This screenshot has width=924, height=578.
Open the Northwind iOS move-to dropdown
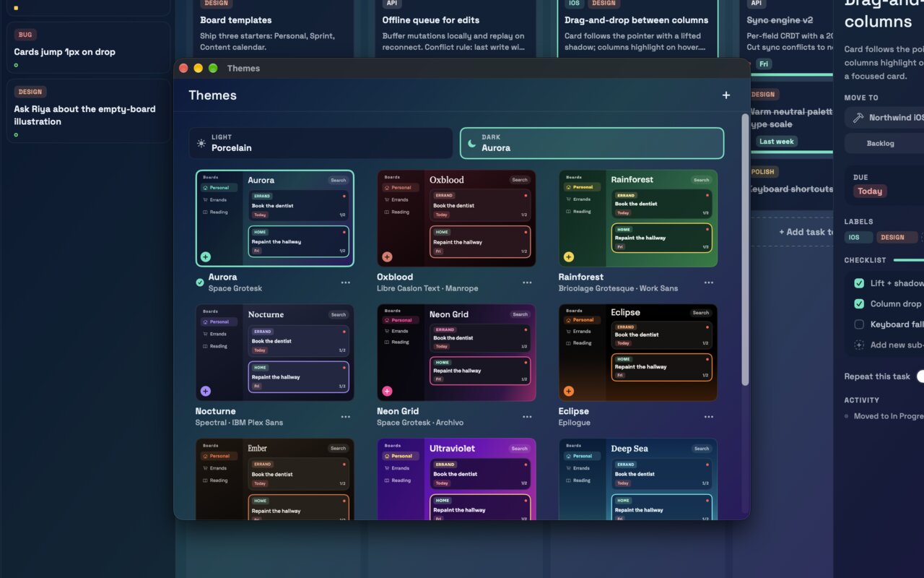884,118
